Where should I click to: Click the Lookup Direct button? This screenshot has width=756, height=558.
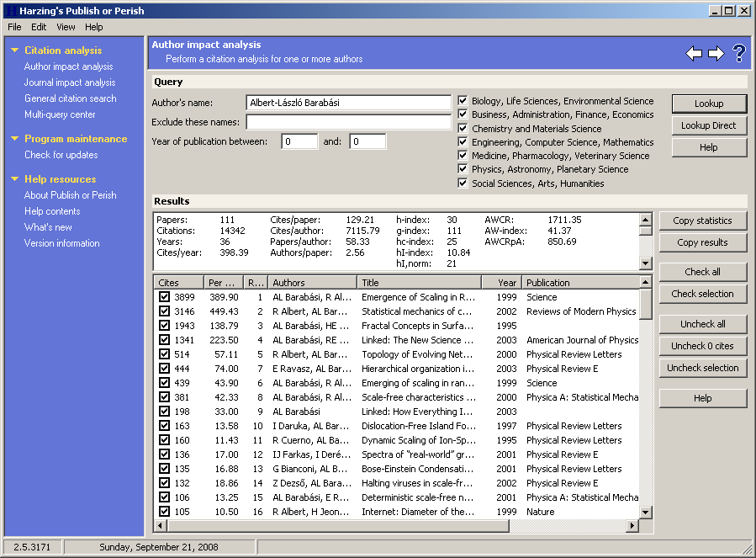pos(709,125)
